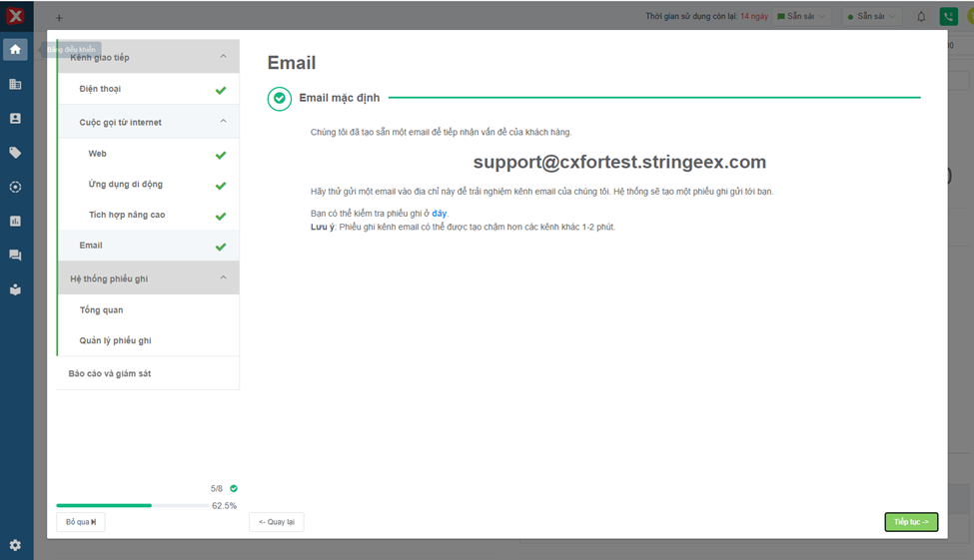The height and width of the screenshot is (560, 974).
Task: Click the green phone call icon
Action: click(x=948, y=17)
